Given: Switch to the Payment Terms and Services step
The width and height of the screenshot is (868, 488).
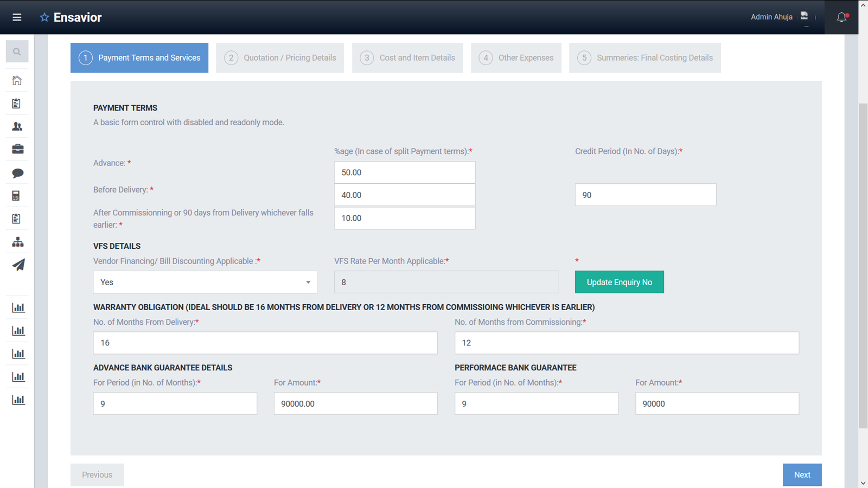Looking at the screenshot, I should click(139, 57).
